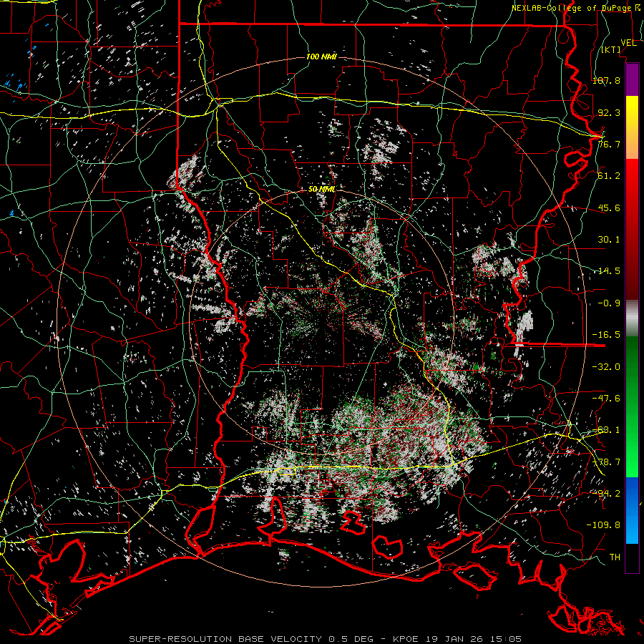Pick the gray segment of the color bar
Screen dimensions: 644x644
[x=632, y=318]
